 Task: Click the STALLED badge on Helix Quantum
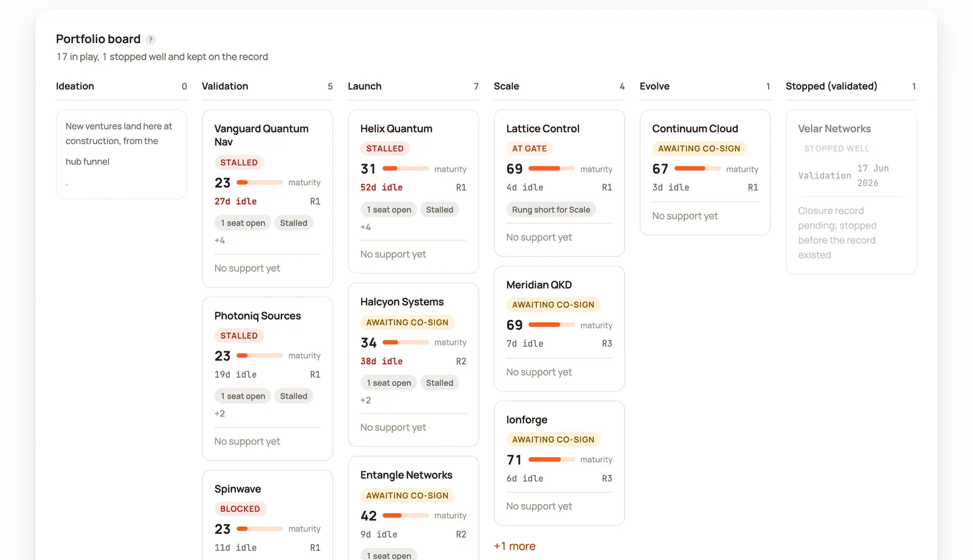385,148
